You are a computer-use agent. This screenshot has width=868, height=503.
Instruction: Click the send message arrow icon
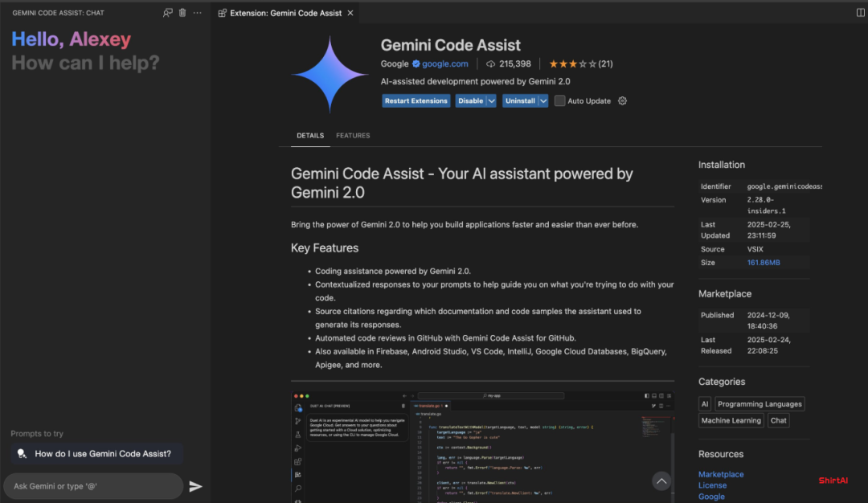(195, 486)
